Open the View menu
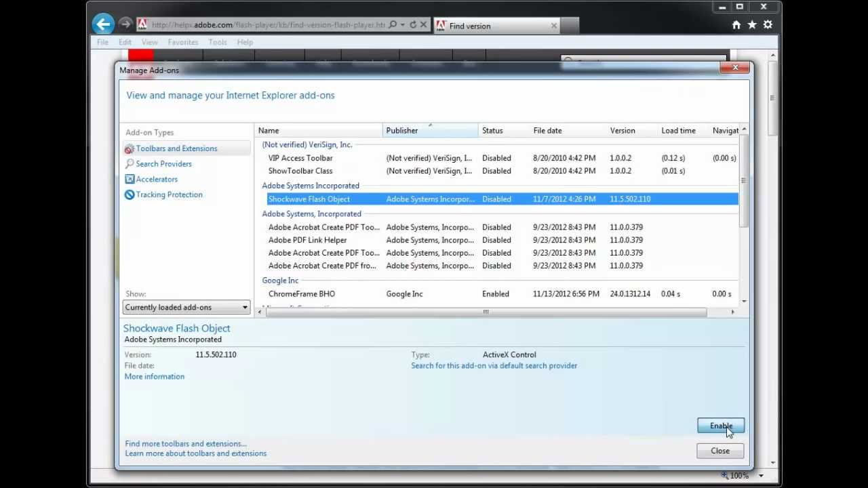Screen dimensions: 868x488 tap(149, 42)
